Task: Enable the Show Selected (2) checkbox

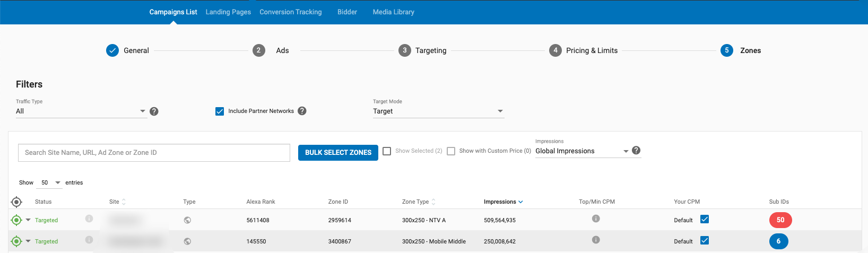Action: [x=387, y=151]
